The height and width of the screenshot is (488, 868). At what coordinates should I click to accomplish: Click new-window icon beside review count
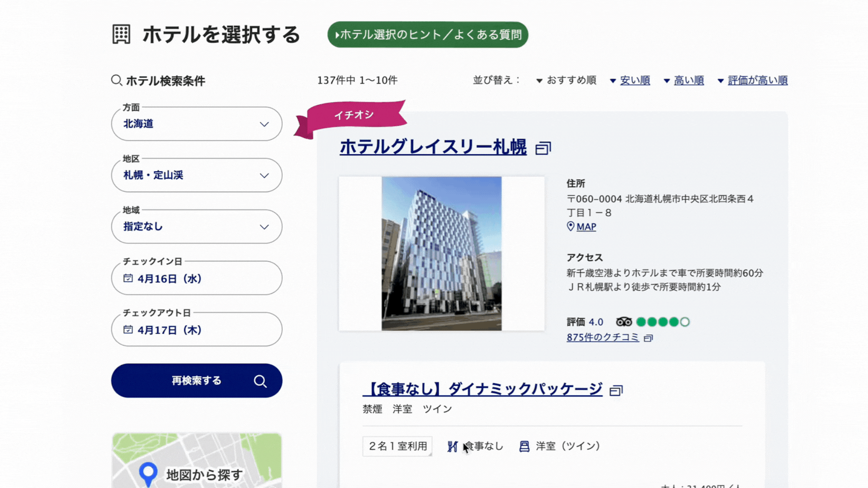[x=648, y=338]
